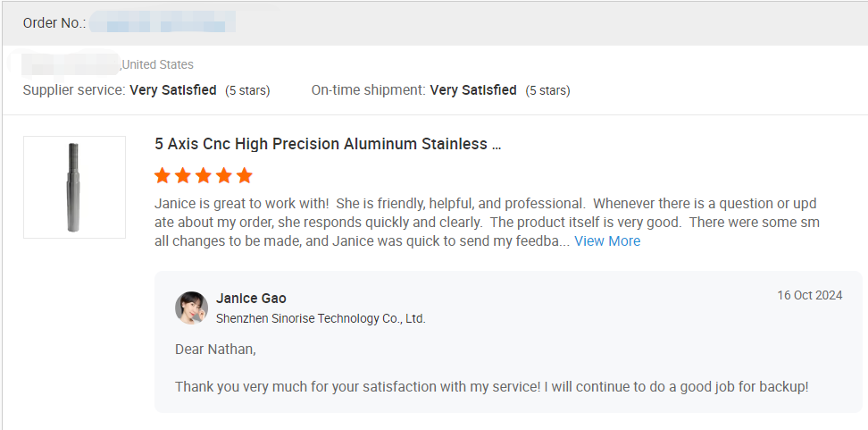Click the third orange rating star
The height and width of the screenshot is (430, 868).
coord(204,175)
